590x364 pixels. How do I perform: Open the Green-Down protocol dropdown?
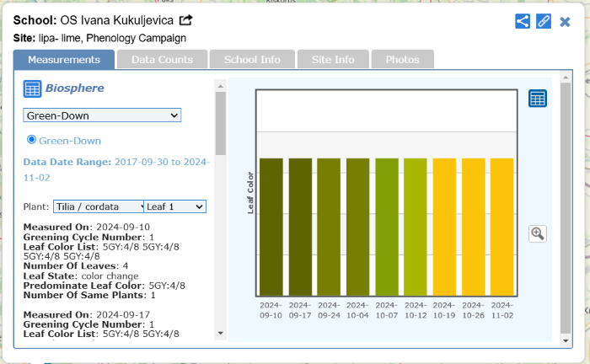[102, 115]
